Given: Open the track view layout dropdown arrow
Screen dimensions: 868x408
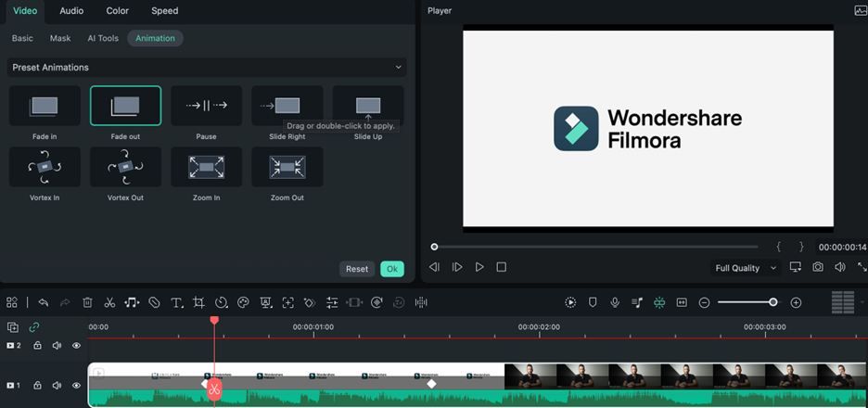Looking at the screenshot, I should click(x=862, y=302).
